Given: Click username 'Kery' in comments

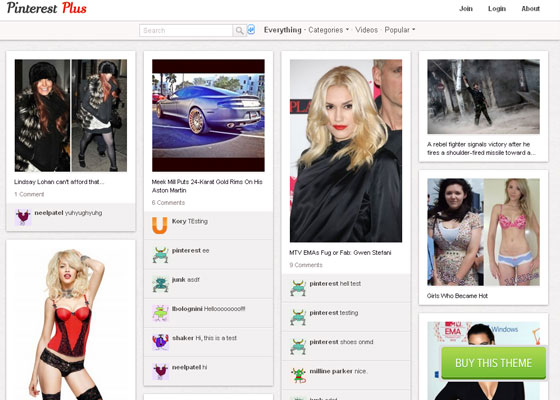Looking at the screenshot, I should 179,221.
